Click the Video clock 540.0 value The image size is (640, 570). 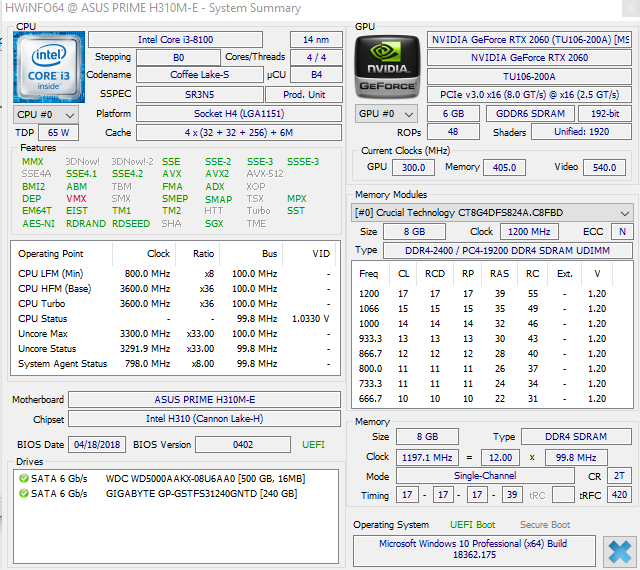604,167
